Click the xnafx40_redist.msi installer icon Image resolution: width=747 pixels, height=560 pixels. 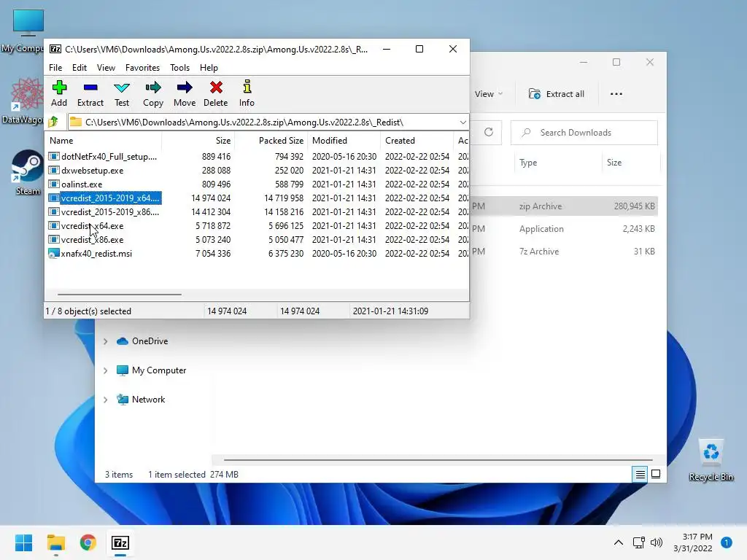(54, 253)
